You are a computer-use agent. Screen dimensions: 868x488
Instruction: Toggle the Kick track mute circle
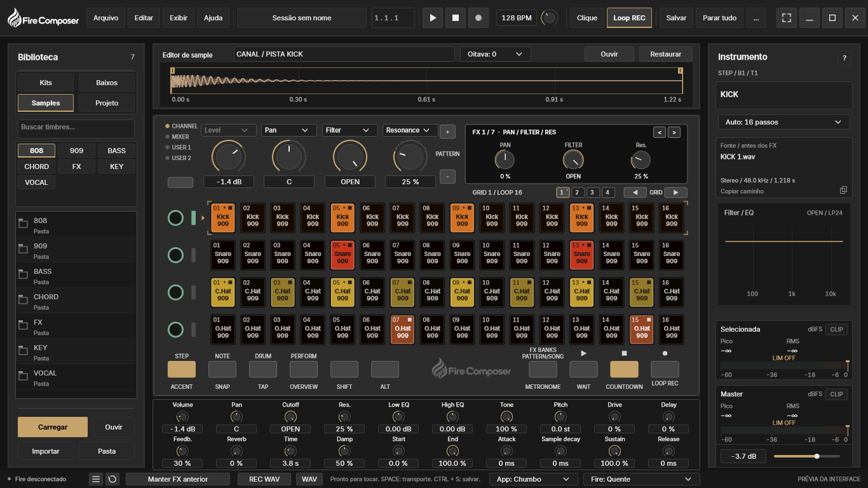tap(175, 218)
